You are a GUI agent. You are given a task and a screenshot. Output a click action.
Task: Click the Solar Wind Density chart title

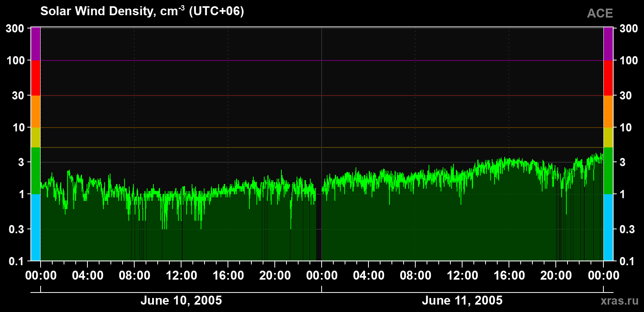click(x=142, y=11)
